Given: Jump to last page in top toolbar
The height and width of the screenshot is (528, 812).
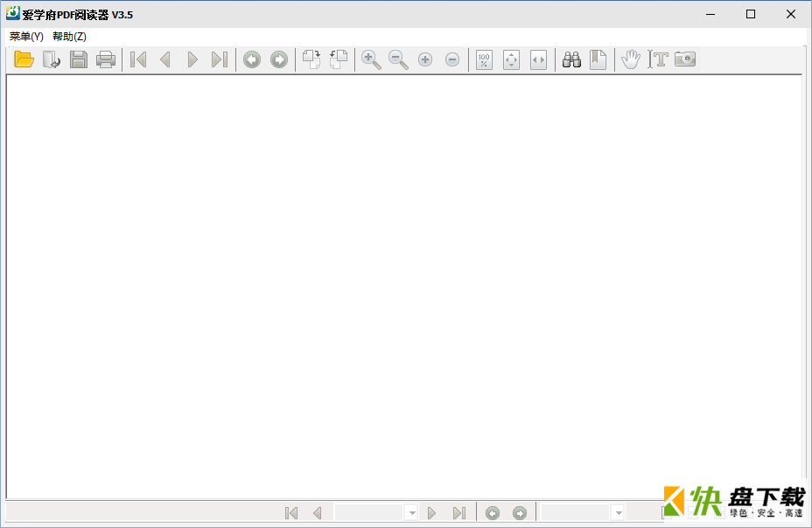Looking at the screenshot, I should 220,59.
